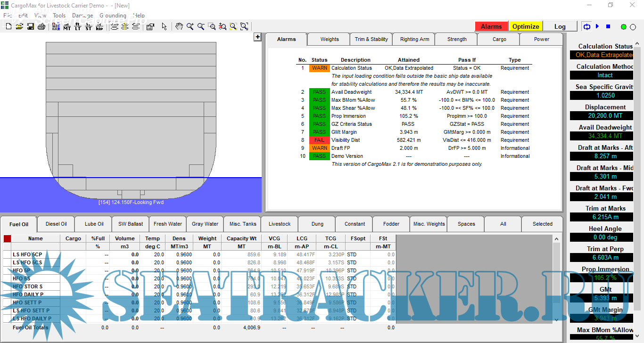Click the Log button
Screen dimensions: 644x343
(560, 26)
